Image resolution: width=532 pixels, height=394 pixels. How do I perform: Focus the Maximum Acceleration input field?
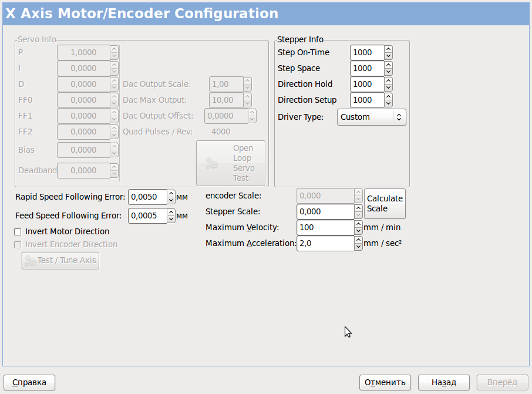coord(325,243)
